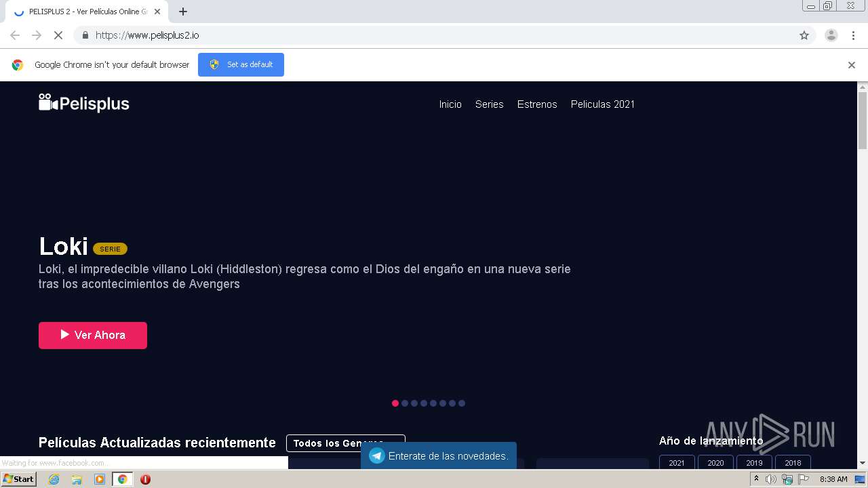Click the Loki title heading
The image size is (868, 488).
(63, 247)
